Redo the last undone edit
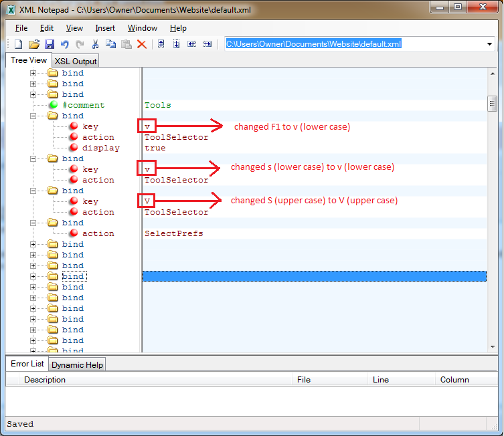This screenshot has height=436, width=504. click(80, 44)
